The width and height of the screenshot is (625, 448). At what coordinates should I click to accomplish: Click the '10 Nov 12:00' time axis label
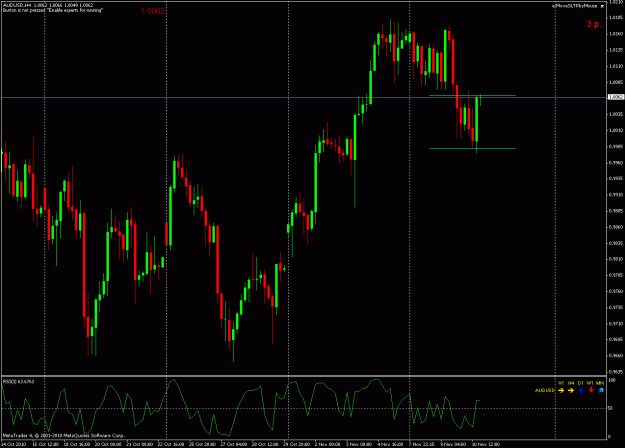(485, 444)
